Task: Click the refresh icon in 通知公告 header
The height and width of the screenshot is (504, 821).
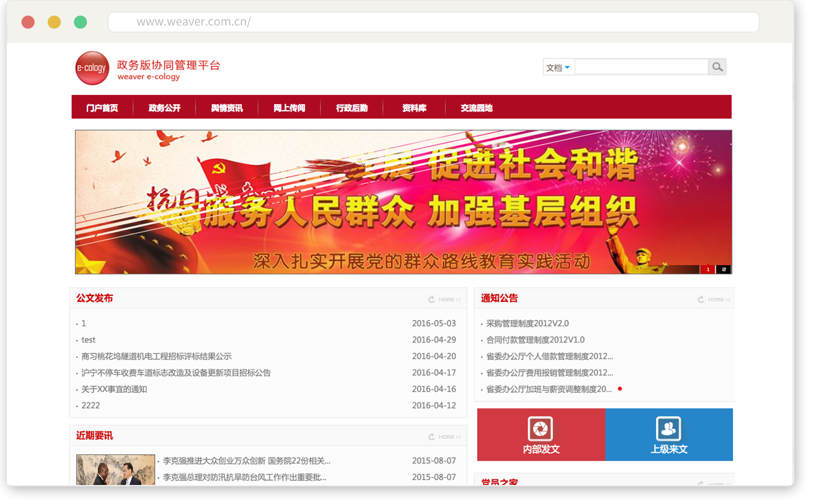Action: pos(701,300)
